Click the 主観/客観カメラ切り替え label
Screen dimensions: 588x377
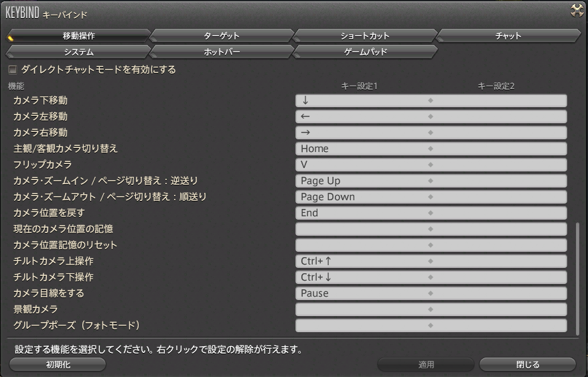pyautogui.click(x=66, y=149)
